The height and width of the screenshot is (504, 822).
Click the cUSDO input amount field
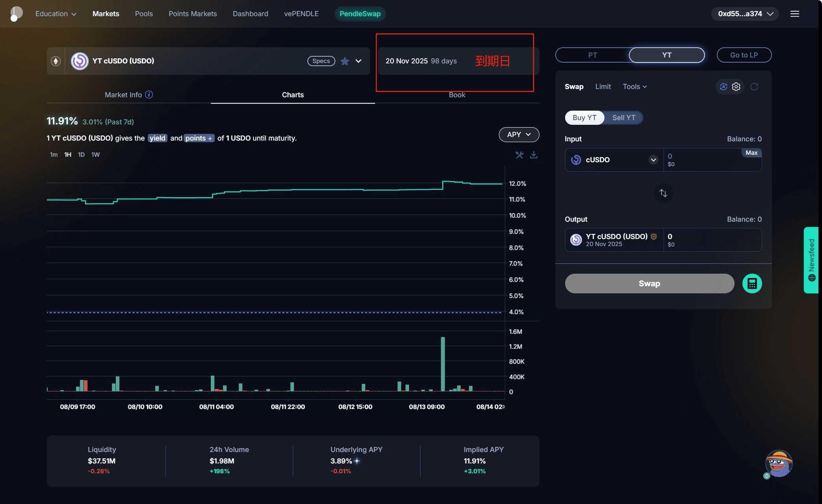coord(712,160)
